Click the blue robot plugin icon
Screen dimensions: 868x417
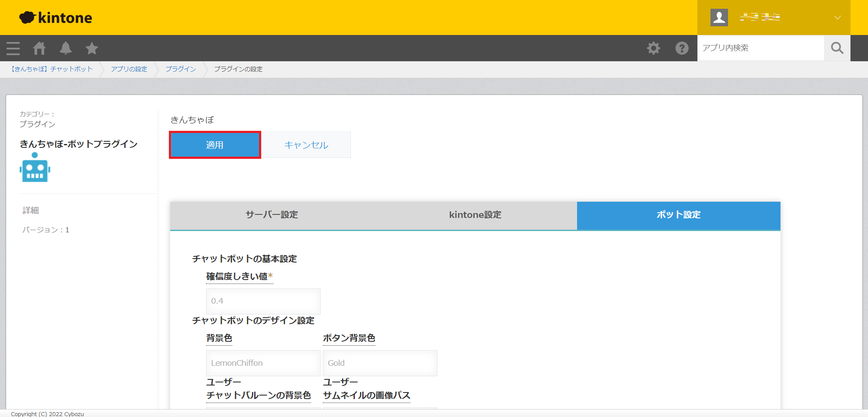(35, 168)
